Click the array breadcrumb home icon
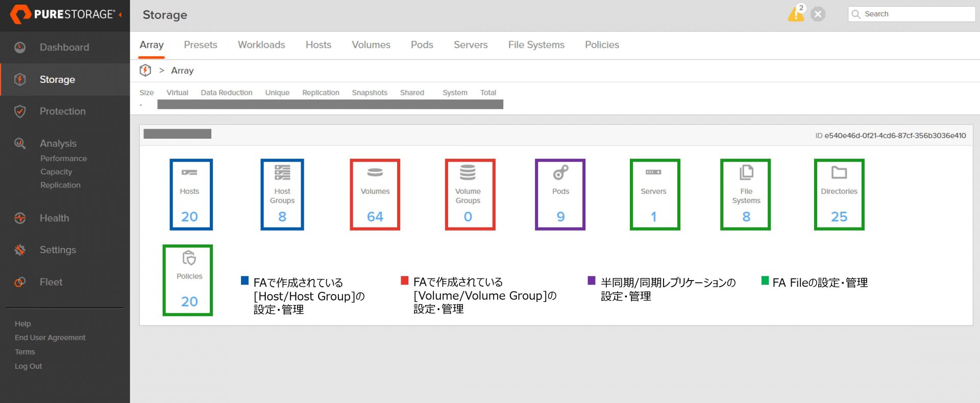This screenshot has width=980, height=403. point(145,70)
